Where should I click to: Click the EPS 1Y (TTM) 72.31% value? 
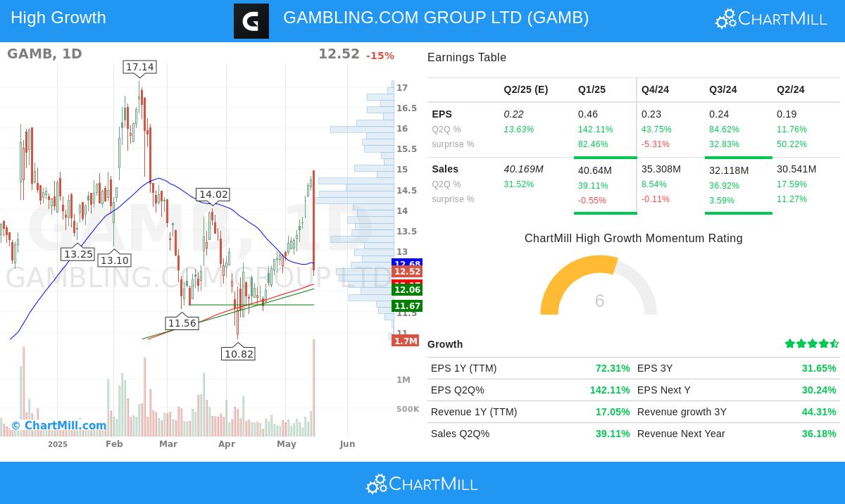(x=613, y=368)
